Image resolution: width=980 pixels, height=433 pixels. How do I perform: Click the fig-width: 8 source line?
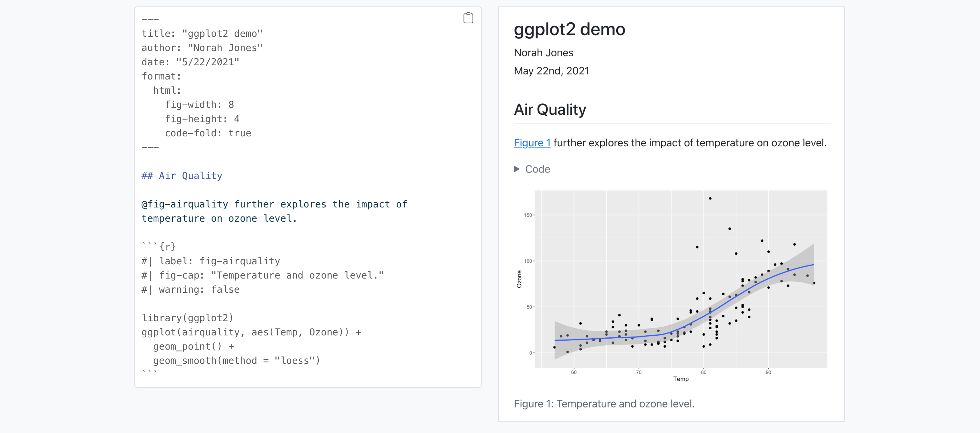[x=199, y=105]
